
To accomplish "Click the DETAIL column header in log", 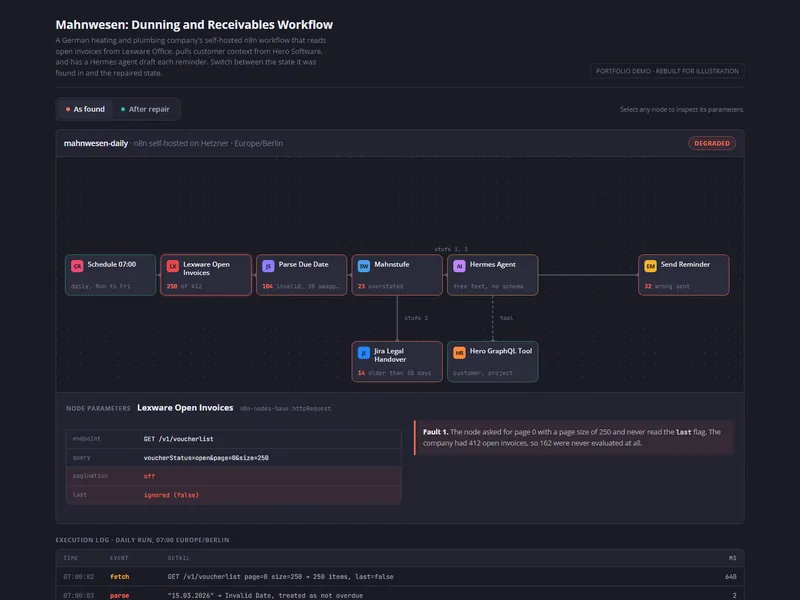I will (179, 558).
